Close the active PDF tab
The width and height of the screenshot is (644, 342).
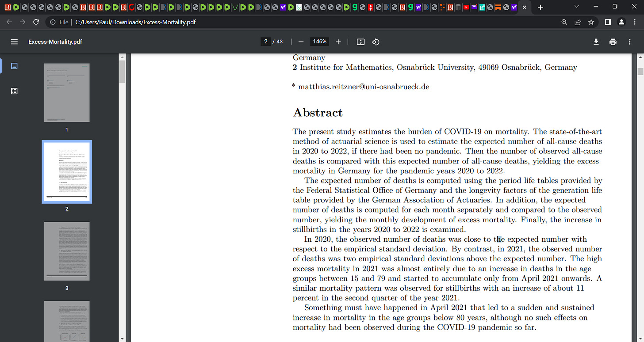(524, 8)
